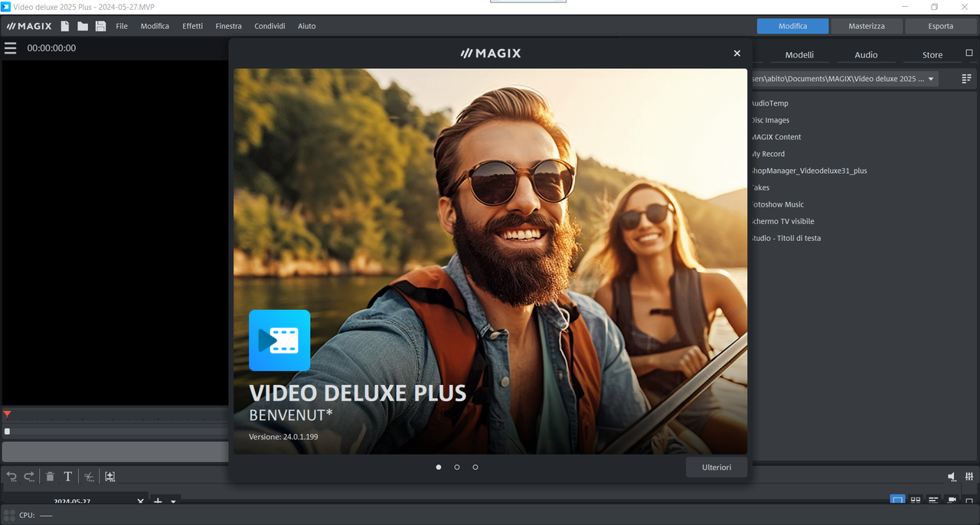Open the Finestra menu

tap(228, 26)
